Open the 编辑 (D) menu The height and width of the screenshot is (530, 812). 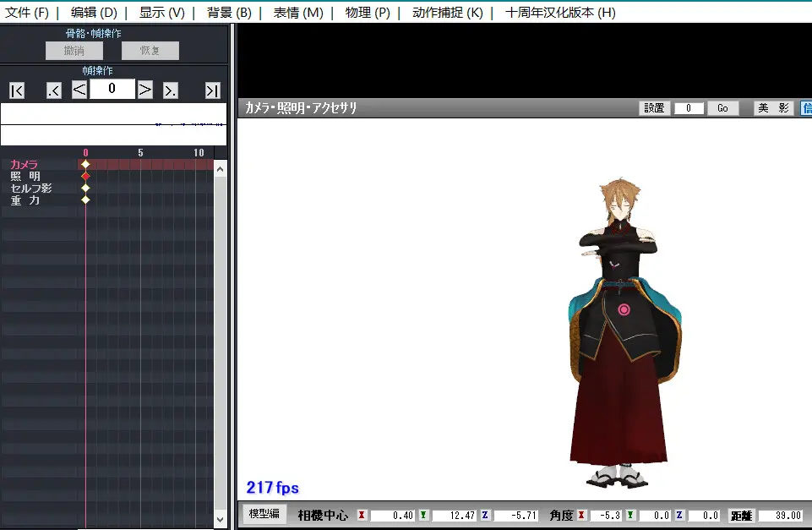click(94, 13)
